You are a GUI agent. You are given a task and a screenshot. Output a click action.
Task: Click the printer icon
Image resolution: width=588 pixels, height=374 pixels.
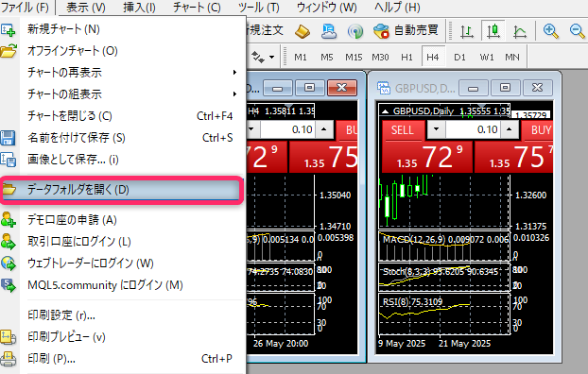tap(8, 359)
